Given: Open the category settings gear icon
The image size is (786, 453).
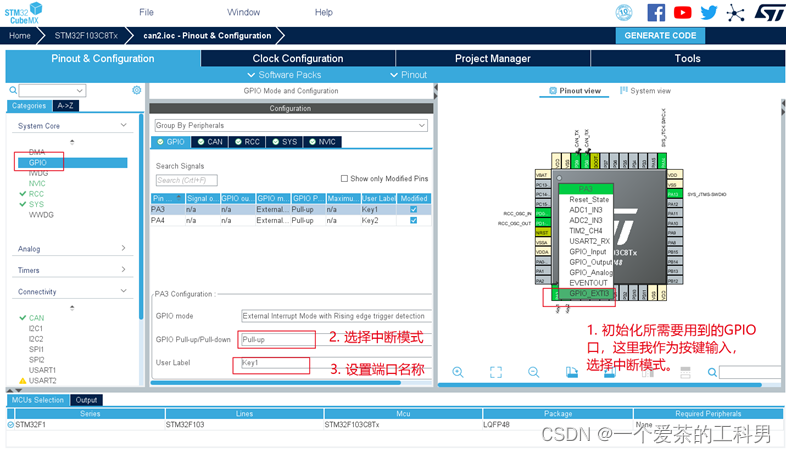Looking at the screenshot, I should pyautogui.click(x=136, y=90).
